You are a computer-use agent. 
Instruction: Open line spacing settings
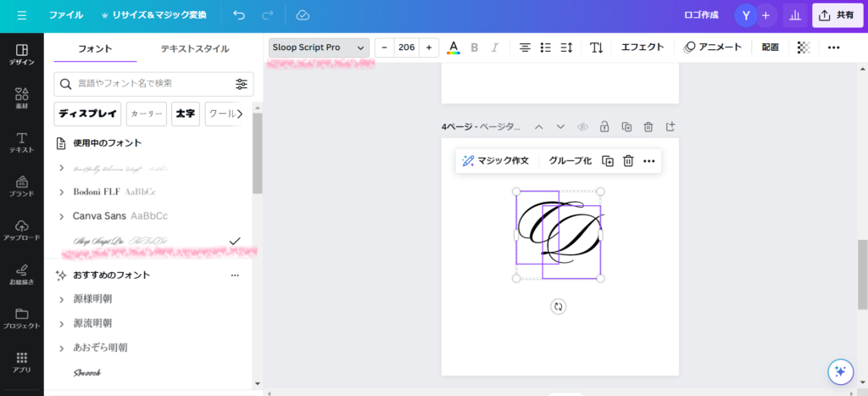(566, 47)
